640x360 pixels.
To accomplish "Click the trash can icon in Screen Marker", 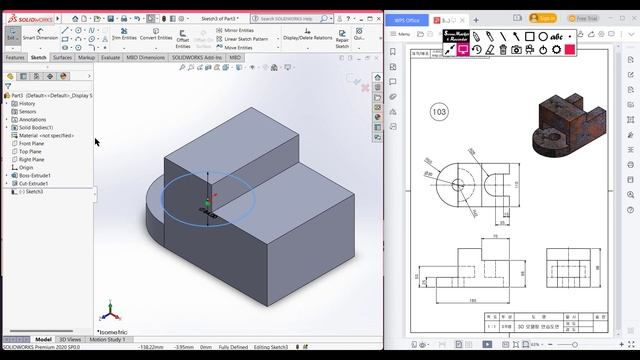I will pyautogui.click(x=503, y=50).
